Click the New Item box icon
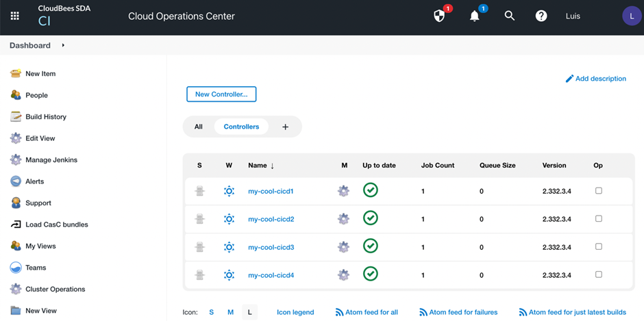Image resolution: width=644 pixels, height=321 pixels. [x=16, y=73]
